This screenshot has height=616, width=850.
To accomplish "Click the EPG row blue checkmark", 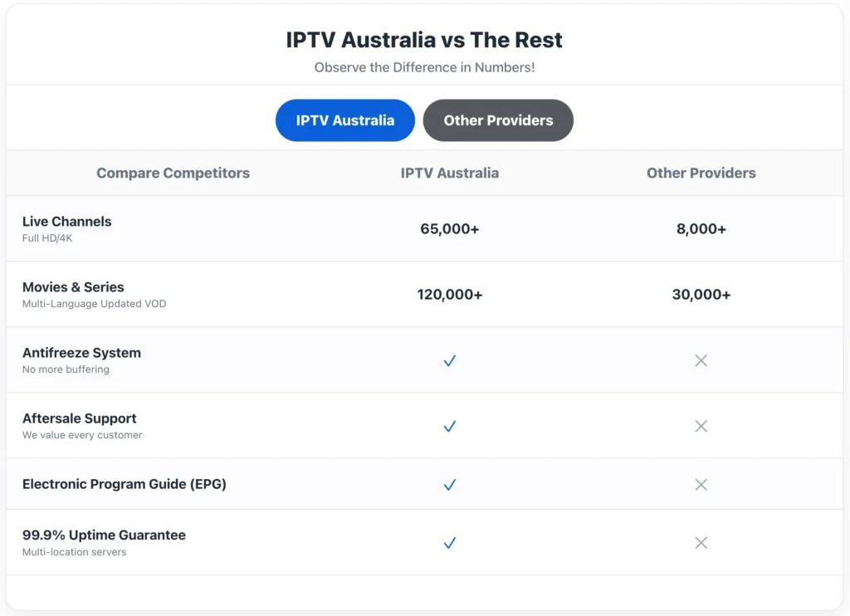I will [449, 485].
